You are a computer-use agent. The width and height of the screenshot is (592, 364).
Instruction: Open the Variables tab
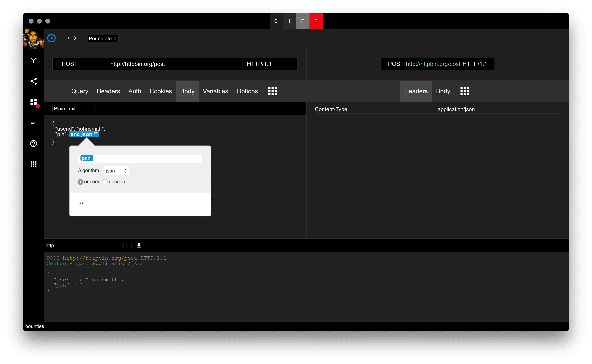click(x=215, y=91)
